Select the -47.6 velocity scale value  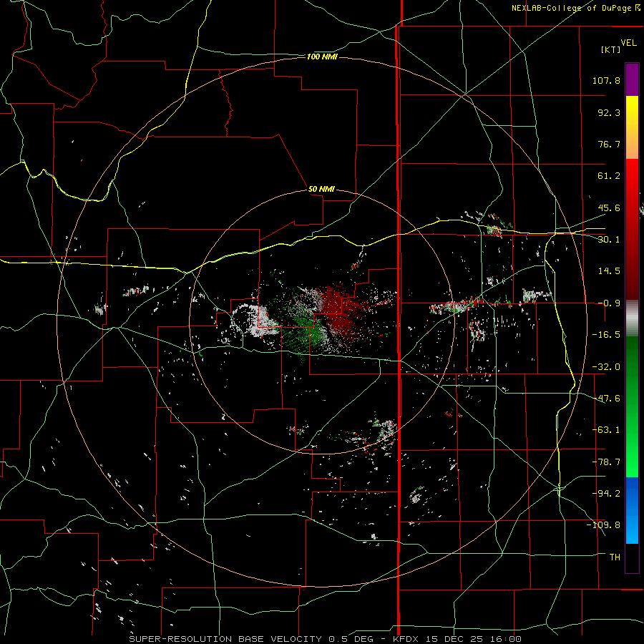606,399
